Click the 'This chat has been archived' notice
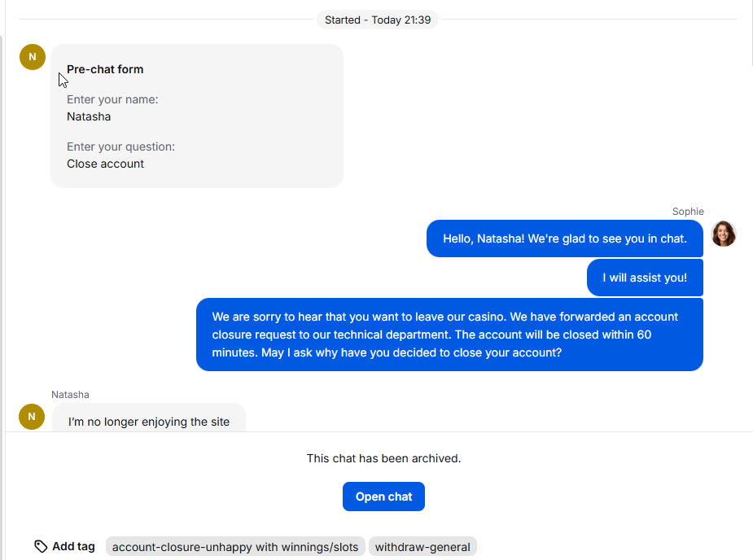This screenshot has width=753, height=560. point(383,458)
